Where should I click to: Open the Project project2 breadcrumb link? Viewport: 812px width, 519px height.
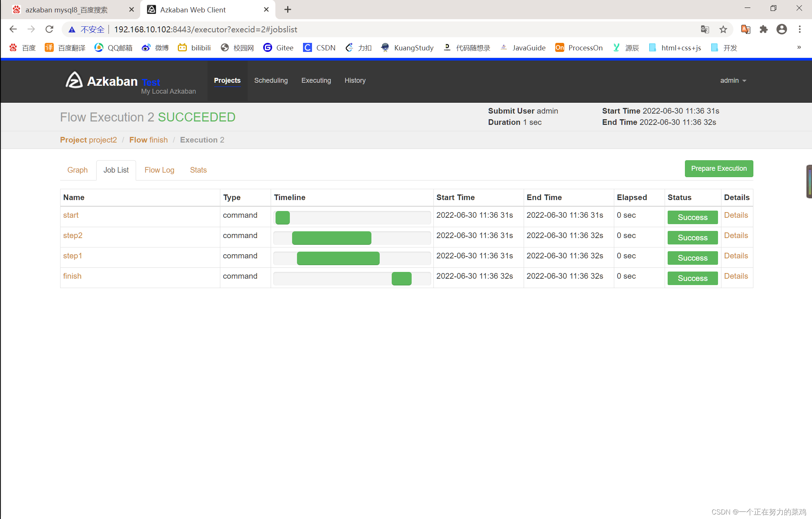coord(88,140)
